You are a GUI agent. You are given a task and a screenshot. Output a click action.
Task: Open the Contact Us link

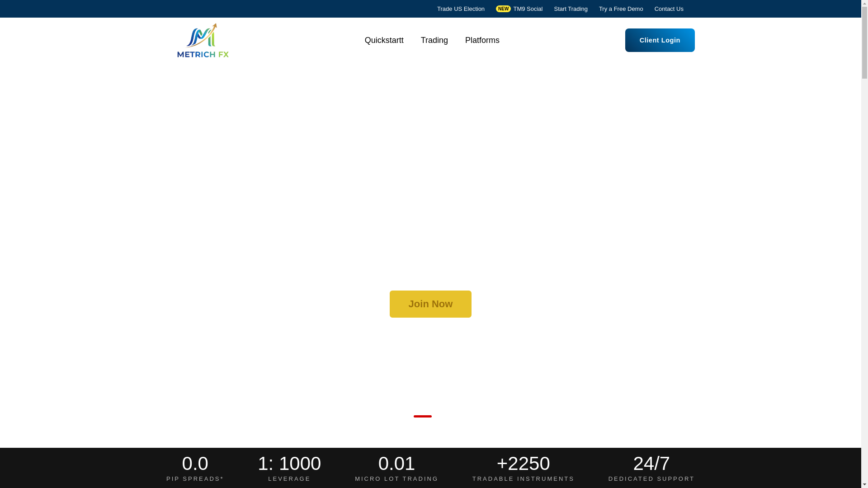(x=669, y=9)
